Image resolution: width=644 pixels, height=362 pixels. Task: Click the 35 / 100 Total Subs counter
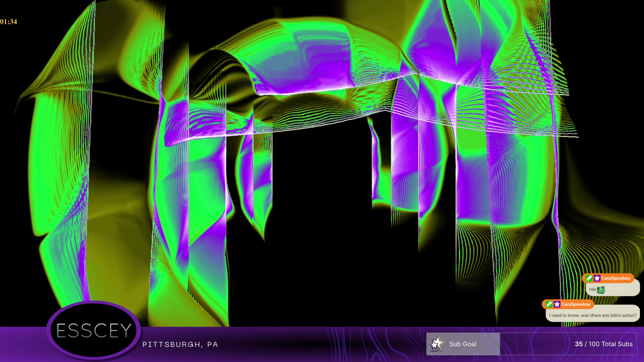[603, 344]
